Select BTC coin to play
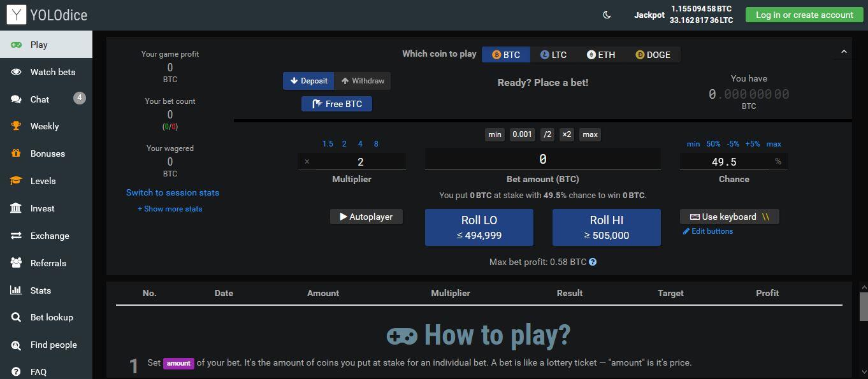 point(506,55)
